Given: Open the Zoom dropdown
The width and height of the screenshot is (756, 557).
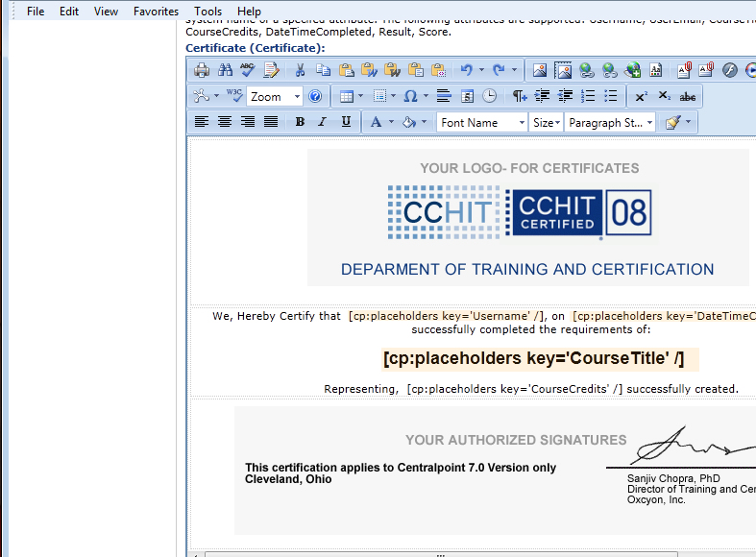Looking at the screenshot, I should pos(275,96).
